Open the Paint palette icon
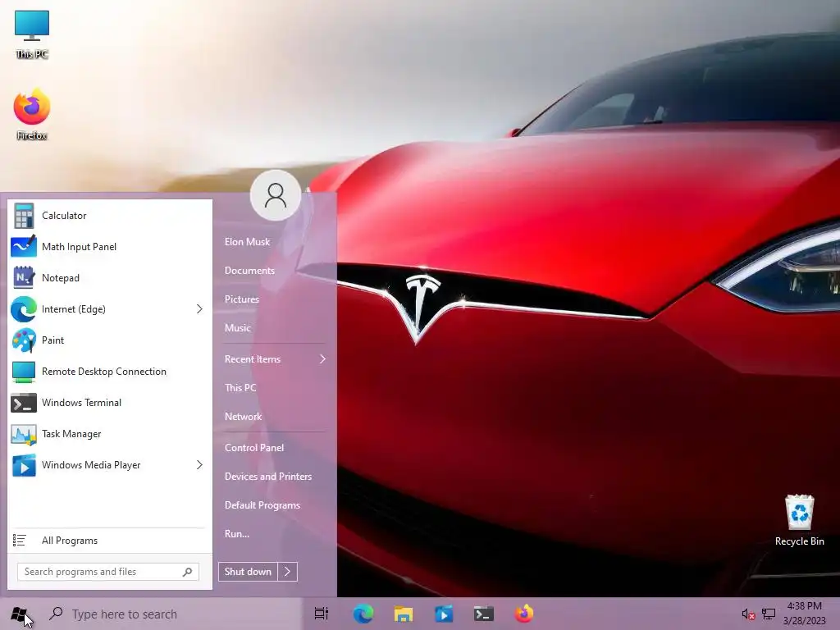Viewport: 840px width, 630px height. pos(24,340)
